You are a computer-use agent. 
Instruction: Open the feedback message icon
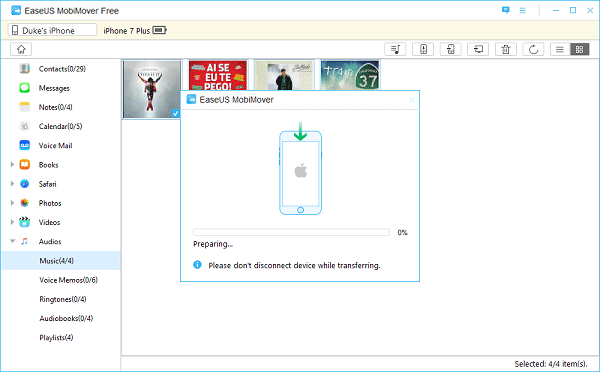pyautogui.click(x=505, y=10)
